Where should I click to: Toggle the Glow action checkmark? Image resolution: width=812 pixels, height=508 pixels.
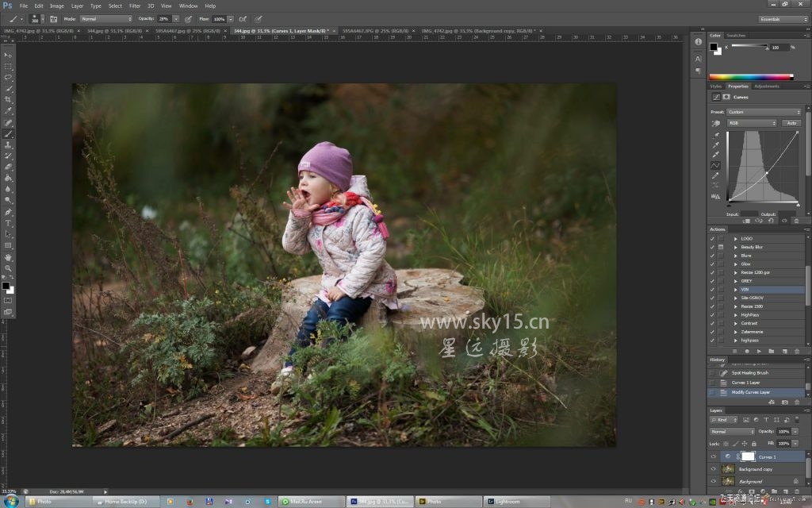713,264
